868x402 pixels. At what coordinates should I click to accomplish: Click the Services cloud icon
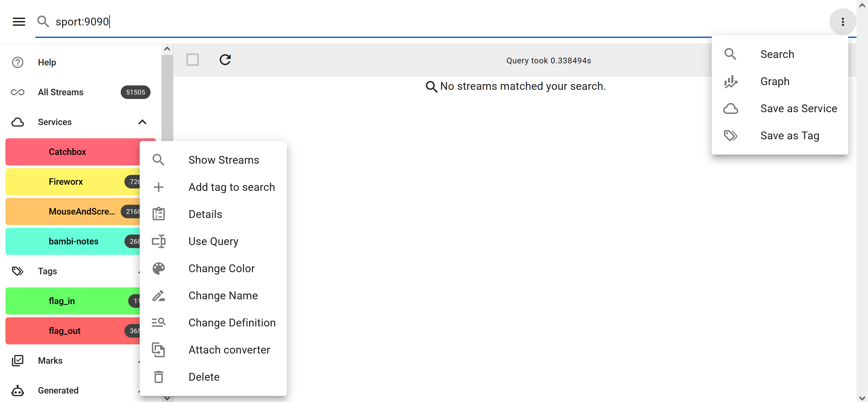pyautogui.click(x=17, y=122)
